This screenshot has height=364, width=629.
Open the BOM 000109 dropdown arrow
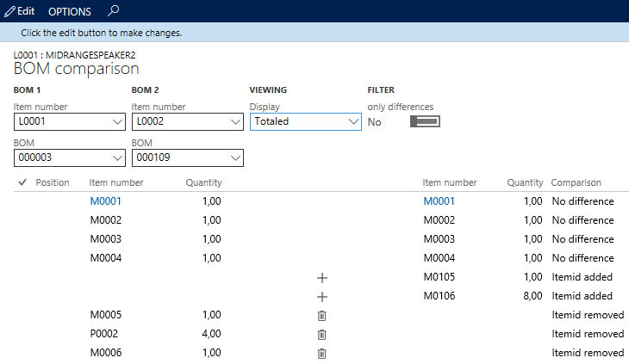click(x=235, y=157)
